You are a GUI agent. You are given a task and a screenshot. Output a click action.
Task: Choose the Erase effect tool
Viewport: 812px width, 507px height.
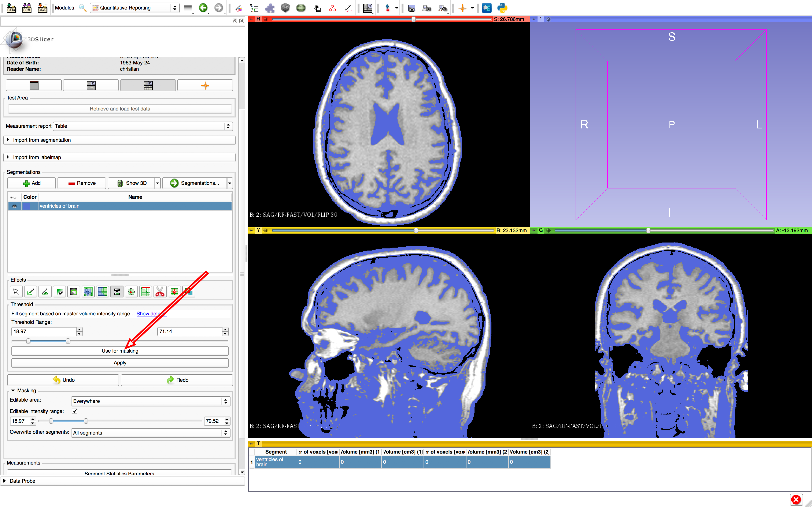coord(59,292)
